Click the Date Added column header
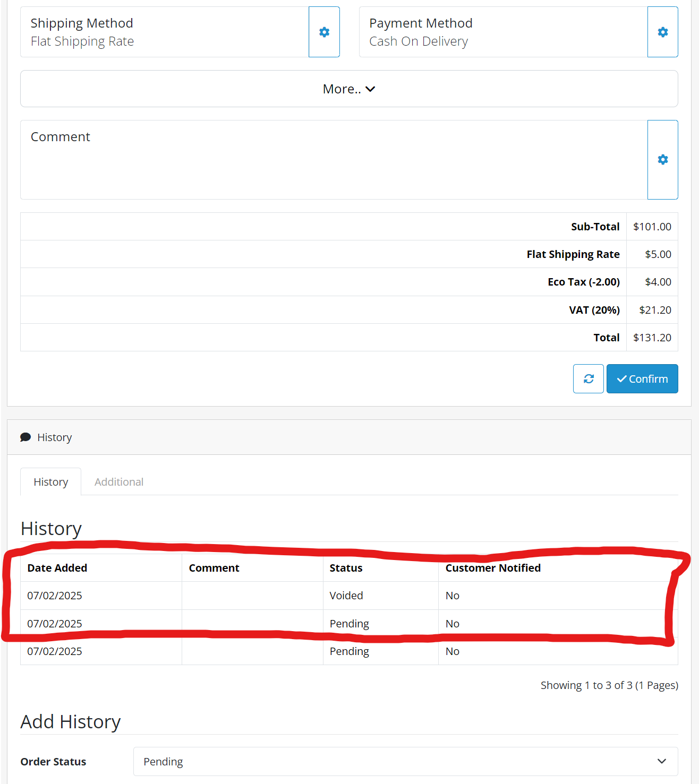 (x=57, y=568)
